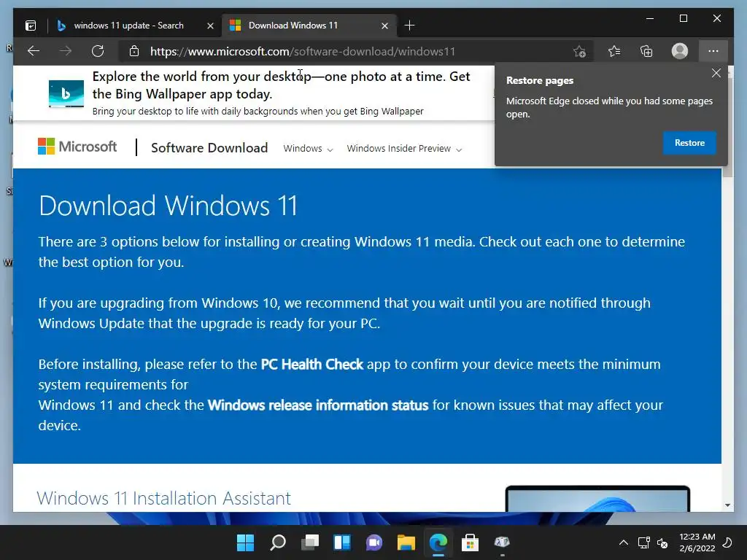Show hidden system tray icons
The width and height of the screenshot is (747, 560).
623,542
